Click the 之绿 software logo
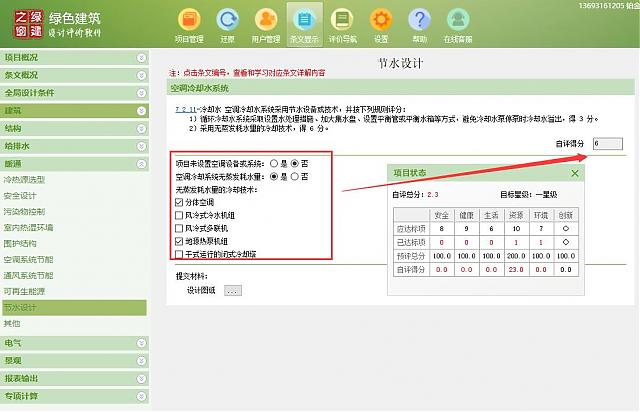Image resolution: width=640 pixels, height=412 pixels. click(x=28, y=24)
